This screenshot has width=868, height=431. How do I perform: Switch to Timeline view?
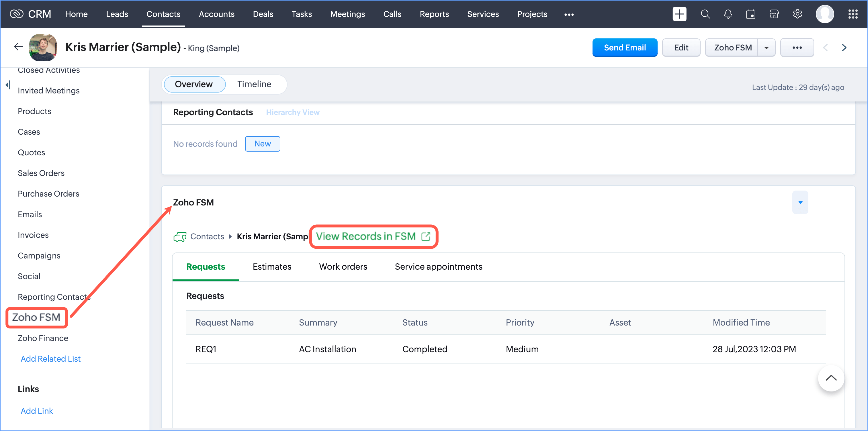(254, 84)
